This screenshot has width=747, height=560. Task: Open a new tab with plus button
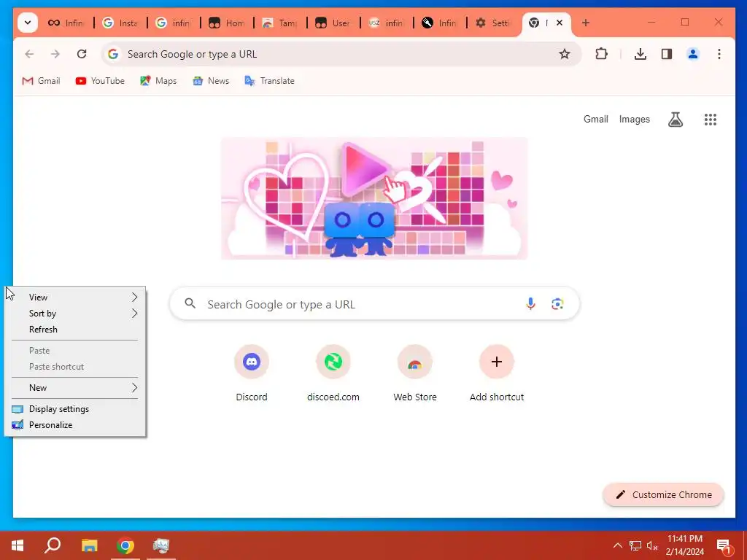(586, 23)
